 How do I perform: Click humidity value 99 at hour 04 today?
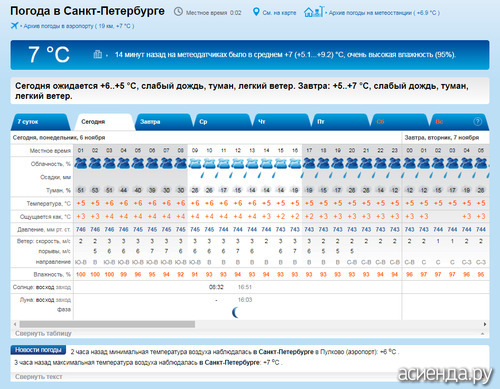[x=123, y=274]
